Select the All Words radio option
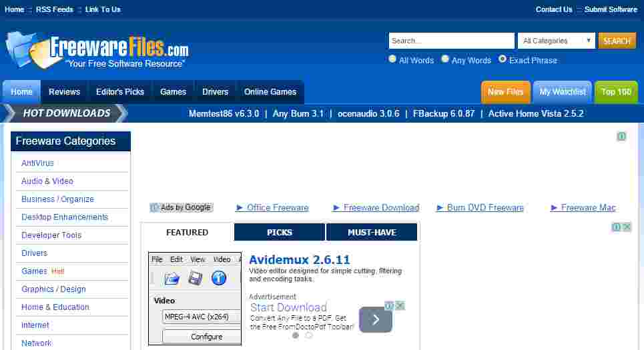This screenshot has height=350, width=644. click(x=392, y=59)
